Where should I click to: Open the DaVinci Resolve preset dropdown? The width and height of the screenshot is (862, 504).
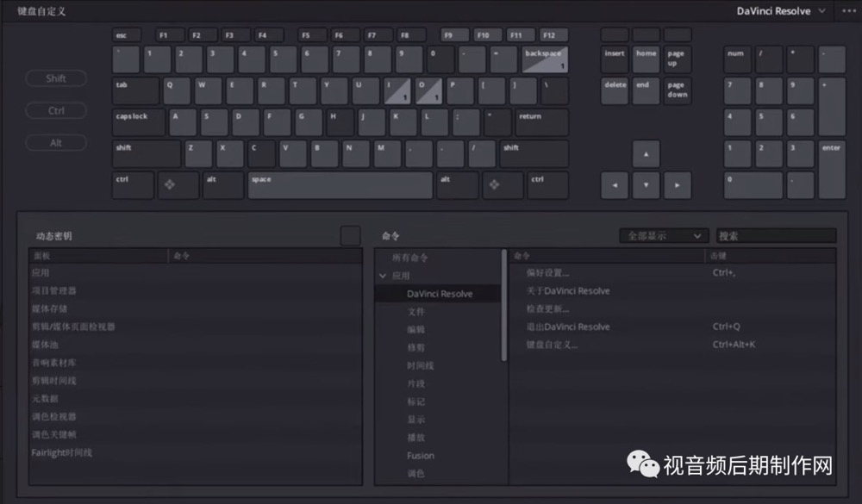781,11
